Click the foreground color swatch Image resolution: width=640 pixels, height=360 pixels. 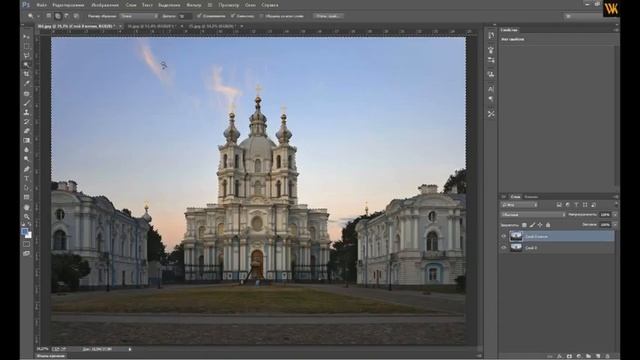click(24, 231)
